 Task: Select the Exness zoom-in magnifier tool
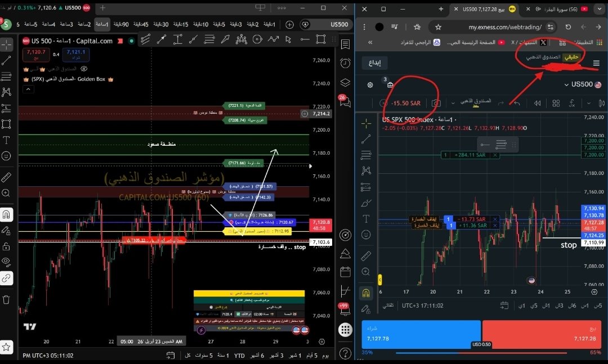[x=366, y=272]
